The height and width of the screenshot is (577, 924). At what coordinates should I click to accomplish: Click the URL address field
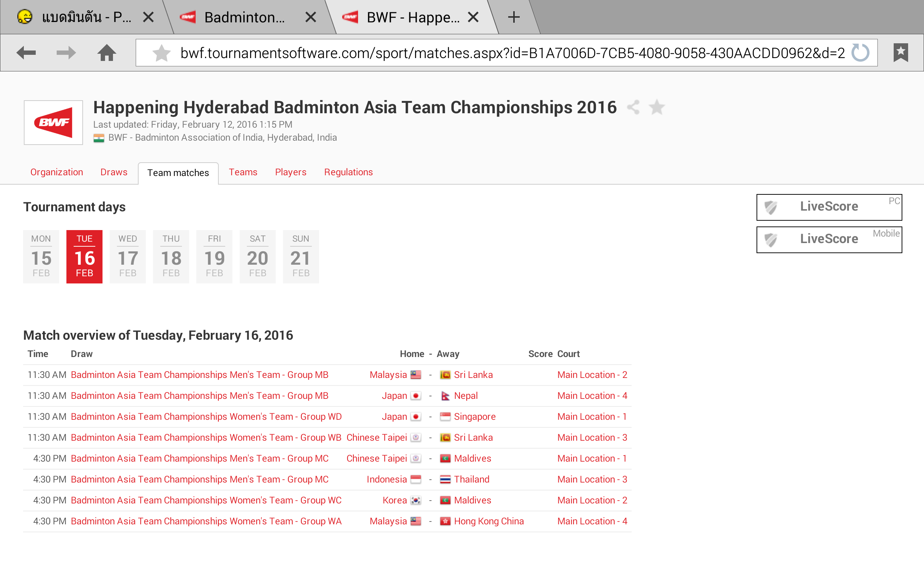coord(512,53)
